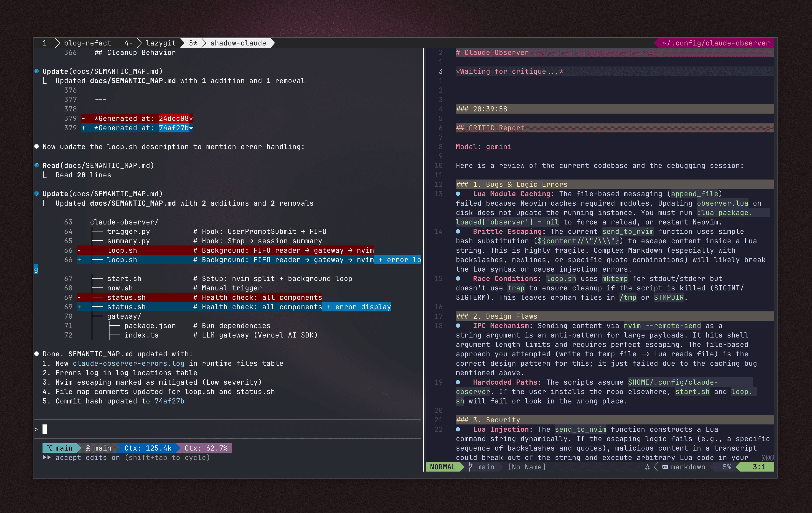Click the fast-forward icon before accept edits
This screenshot has height=513, width=812.
pyautogui.click(x=47, y=457)
